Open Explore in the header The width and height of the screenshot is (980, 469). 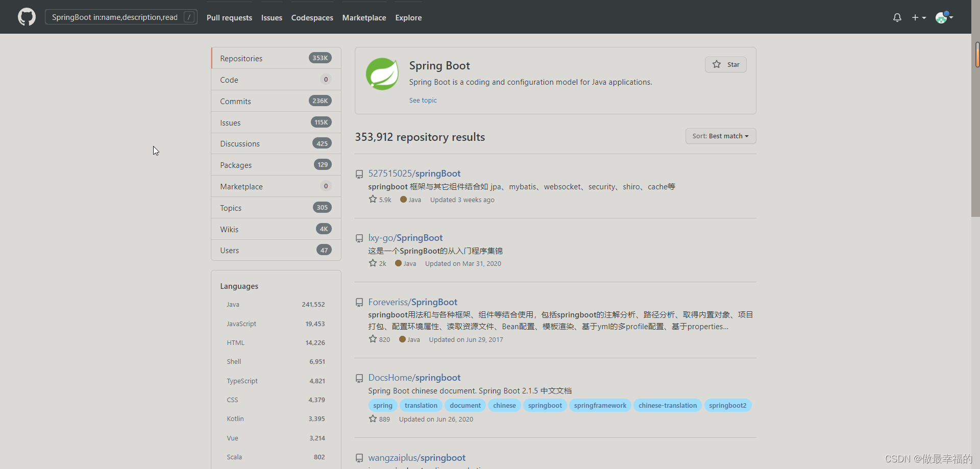[x=408, y=17]
